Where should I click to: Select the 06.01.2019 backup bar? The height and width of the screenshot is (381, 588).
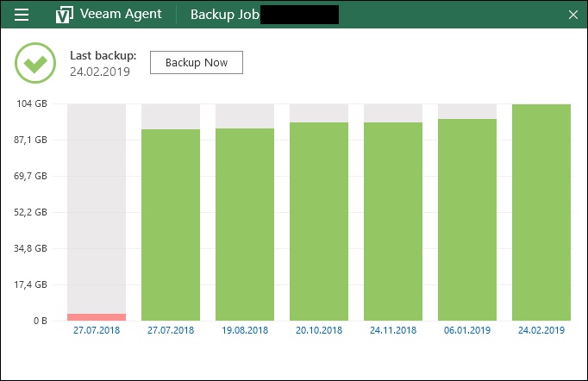467,220
